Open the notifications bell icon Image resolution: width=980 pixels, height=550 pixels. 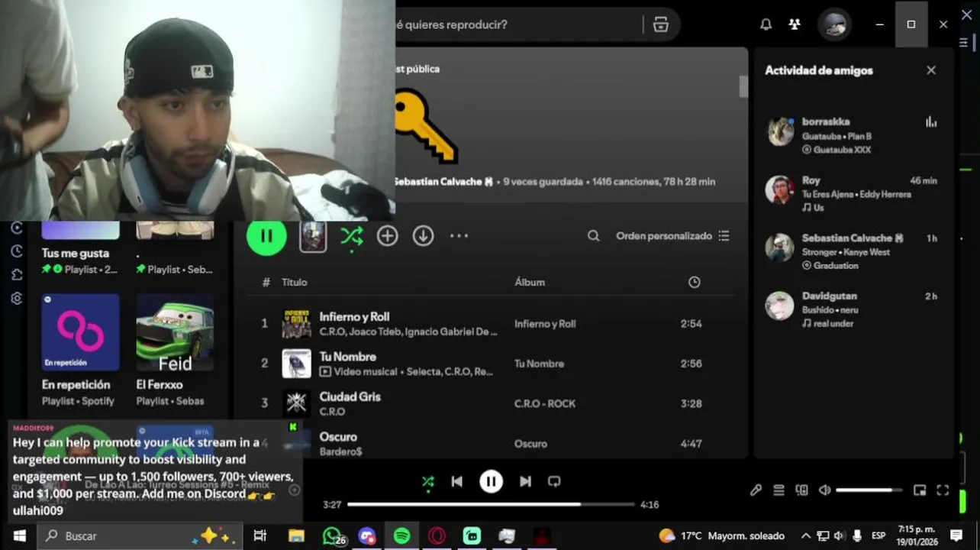[766, 24]
